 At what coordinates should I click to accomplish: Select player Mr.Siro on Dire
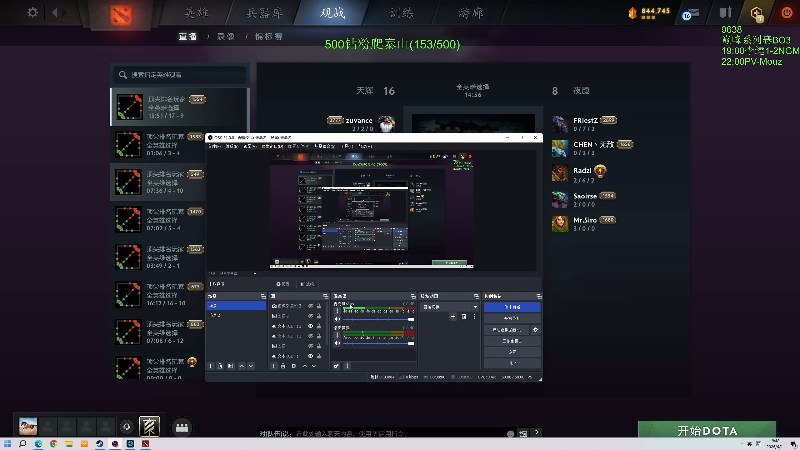pos(585,220)
